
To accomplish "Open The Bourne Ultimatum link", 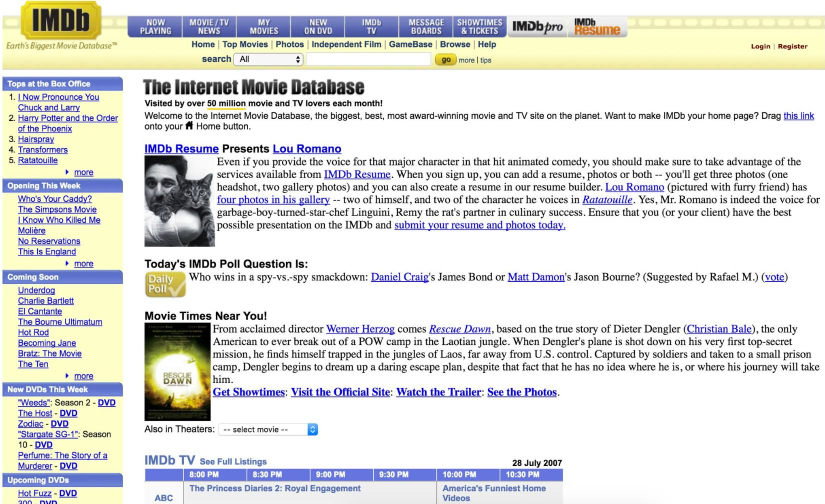I will [x=60, y=322].
